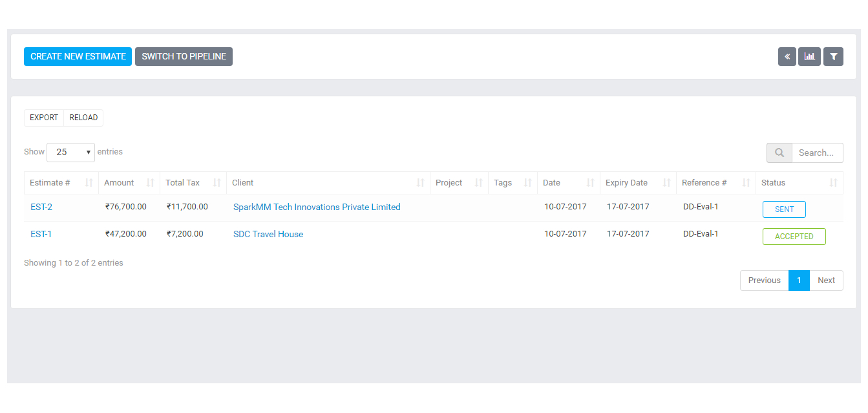The width and height of the screenshot is (868, 413).
Task: Open estimate EST-2 link
Action: click(x=41, y=207)
